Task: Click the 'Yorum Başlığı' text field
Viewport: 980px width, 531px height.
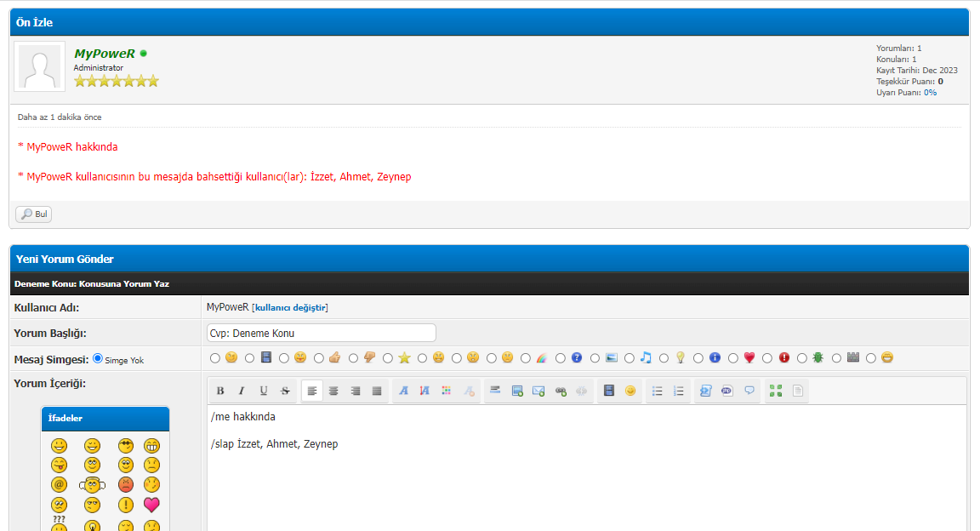Action: [321, 333]
